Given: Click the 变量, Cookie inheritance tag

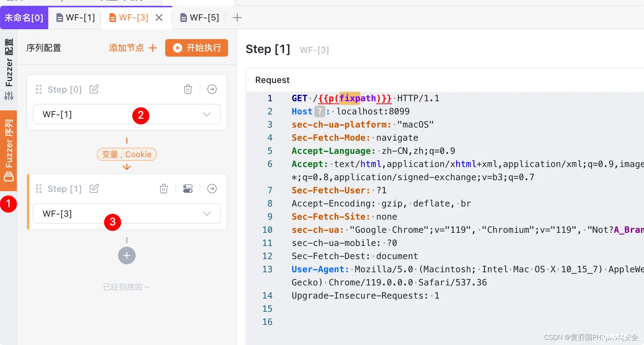Looking at the screenshot, I should [127, 154].
